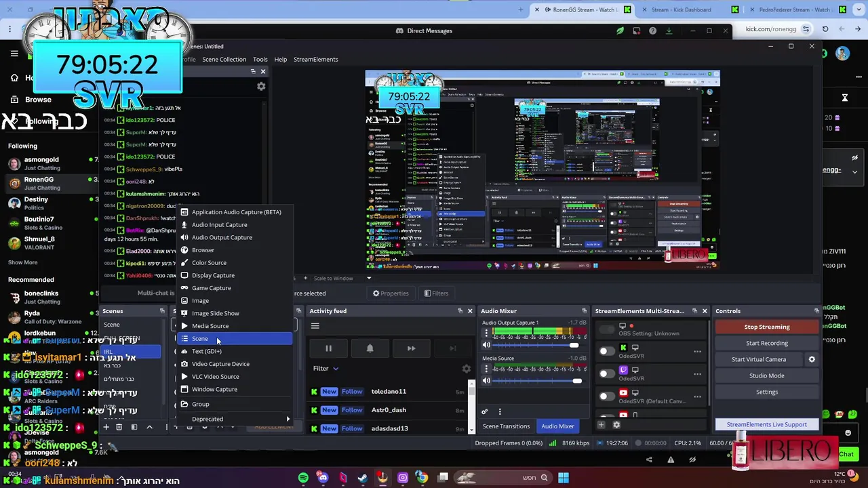Image resolution: width=868 pixels, height=488 pixels.
Task: Open scene filters icon in Scenes toolbar
Action: pos(134,427)
